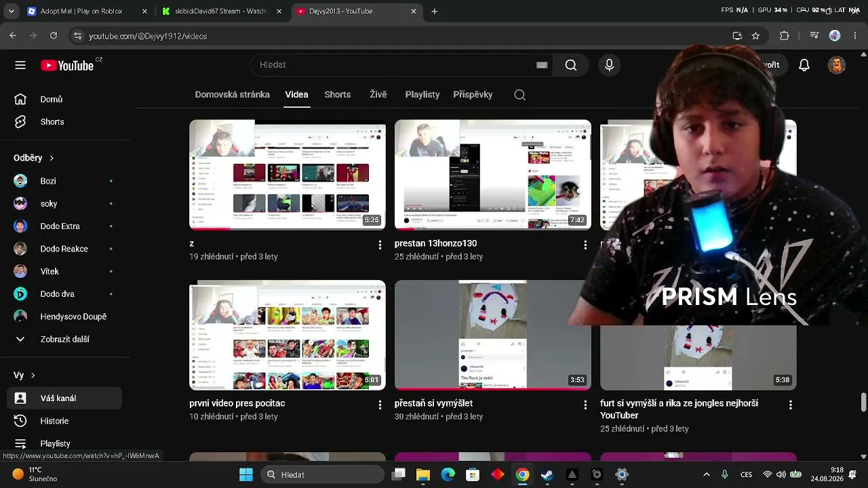Open Bozi subscription channel
This screenshot has width=868, height=488.
point(64,181)
